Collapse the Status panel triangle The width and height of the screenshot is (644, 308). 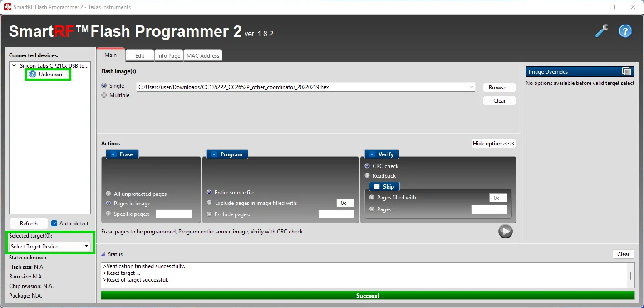[103, 254]
